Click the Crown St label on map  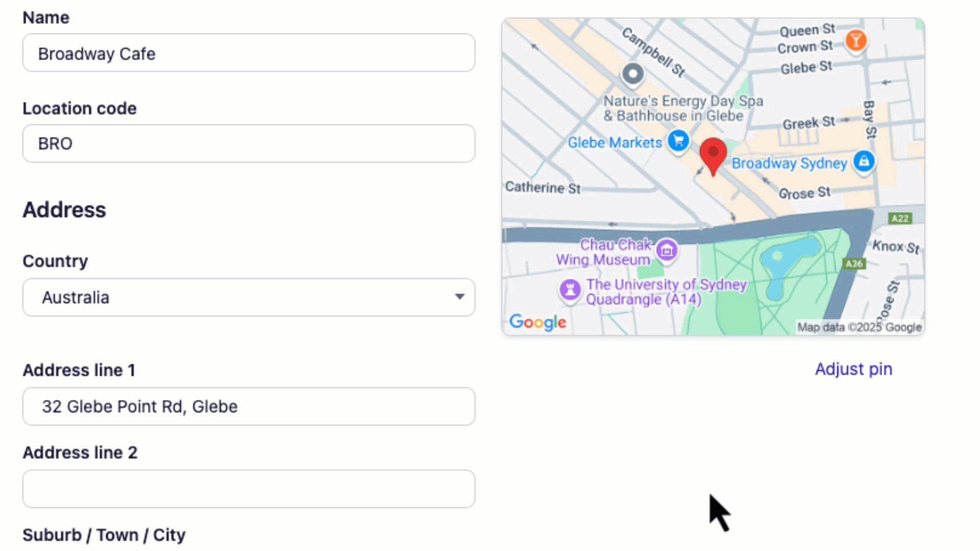coord(805,47)
